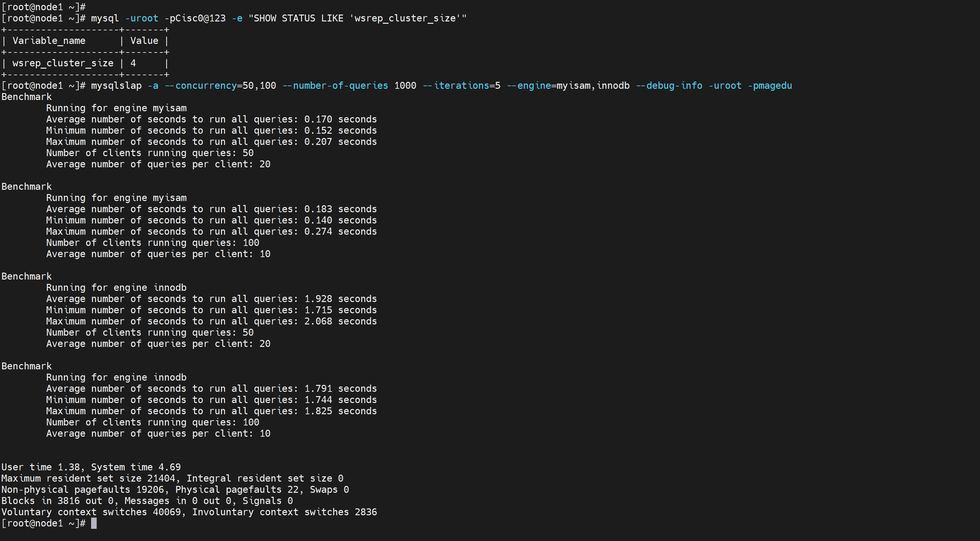Image resolution: width=980 pixels, height=541 pixels.
Task: Click the User time 1.38 text
Action: click(x=40, y=467)
